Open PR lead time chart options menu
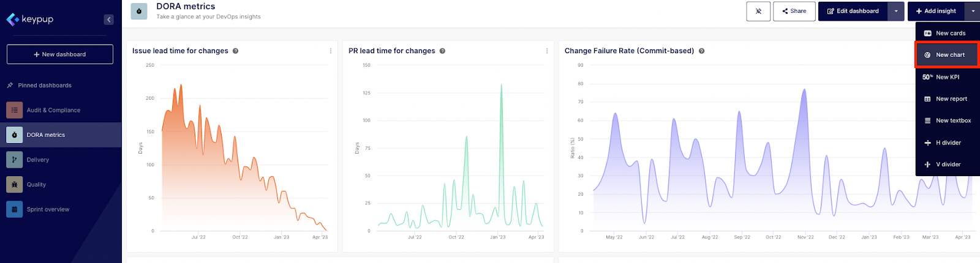 tap(547, 51)
